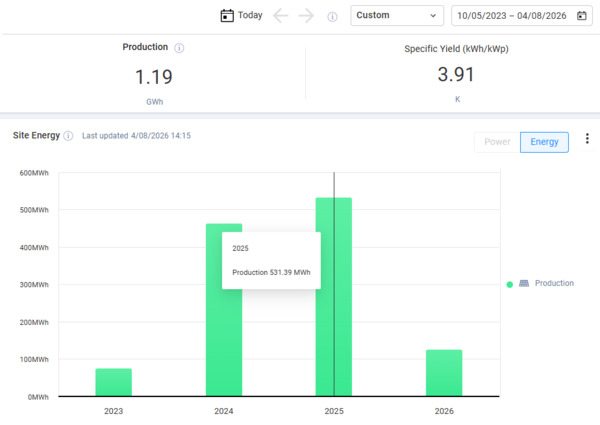The height and width of the screenshot is (425, 600).
Task: Toggle the Production series in legend
Action: pyautogui.click(x=554, y=284)
